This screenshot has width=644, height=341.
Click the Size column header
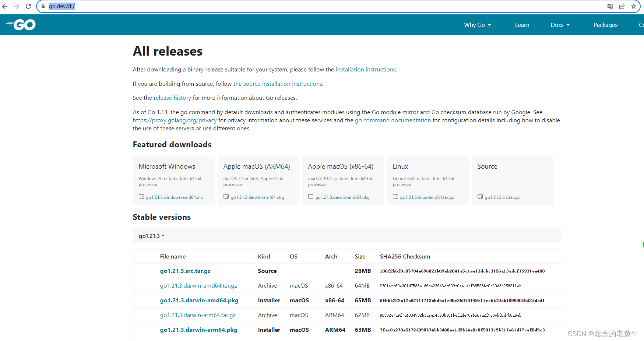pyautogui.click(x=360, y=257)
